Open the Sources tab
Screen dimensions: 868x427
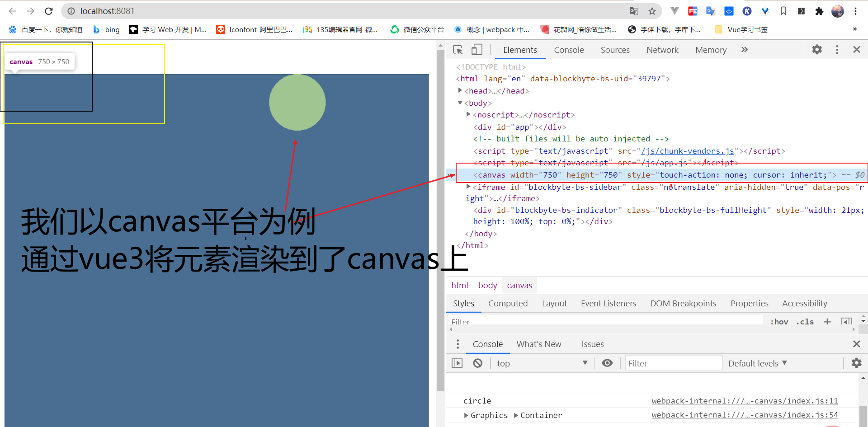[615, 50]
